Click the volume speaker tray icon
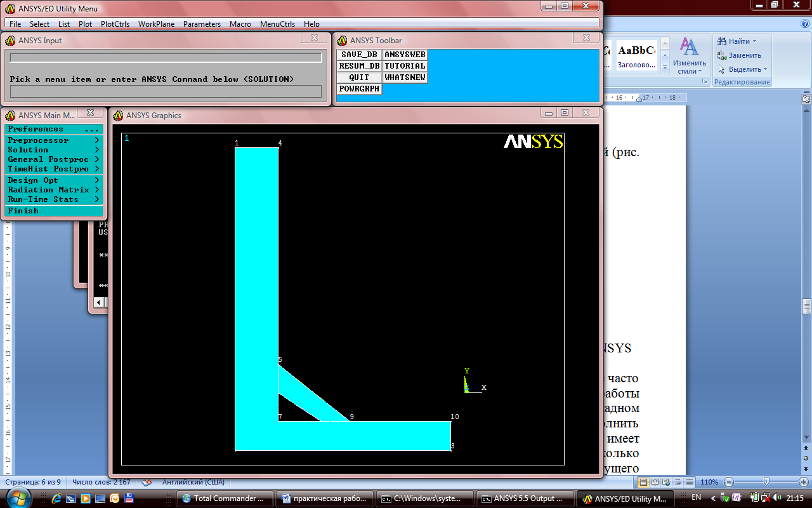This screenshot has width=812, height=508. click(x=777, y=497)
